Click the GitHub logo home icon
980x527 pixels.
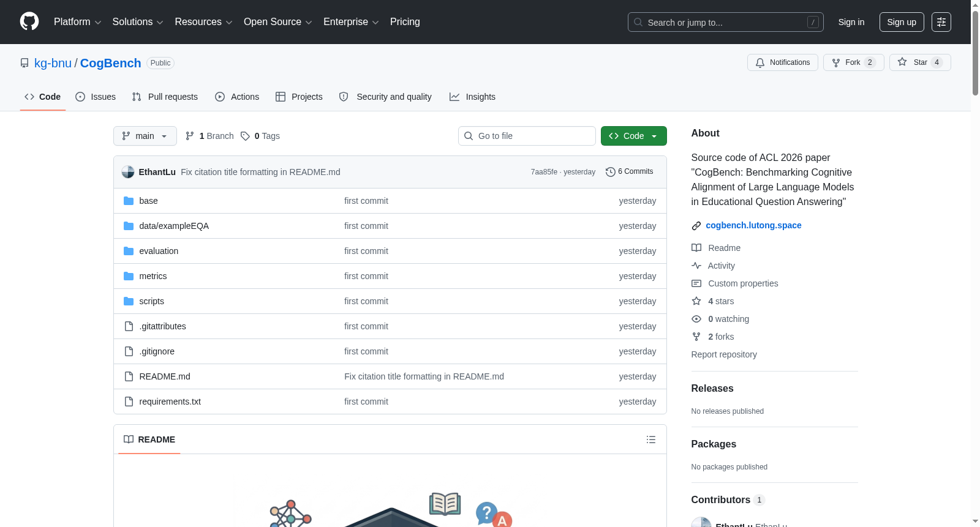[29, 21]
